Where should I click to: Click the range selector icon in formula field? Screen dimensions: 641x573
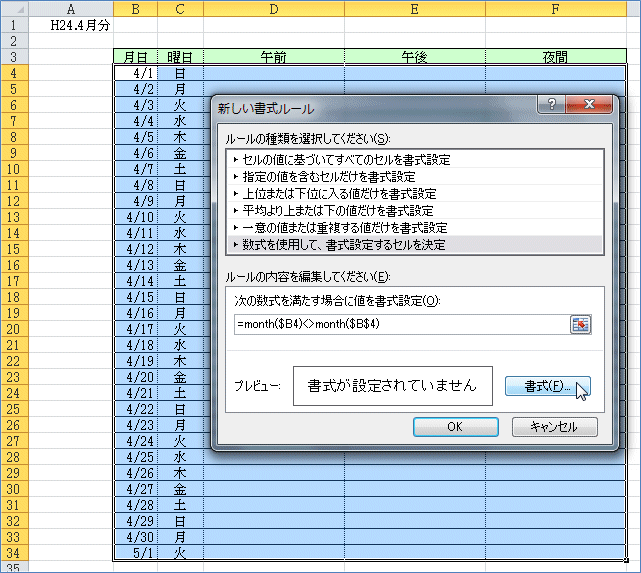[580, 325]
